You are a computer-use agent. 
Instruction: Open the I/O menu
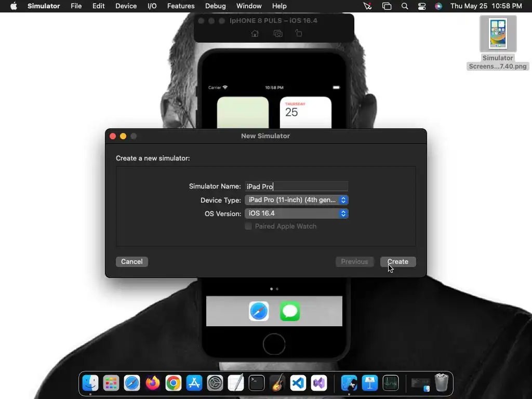(152, 6)
